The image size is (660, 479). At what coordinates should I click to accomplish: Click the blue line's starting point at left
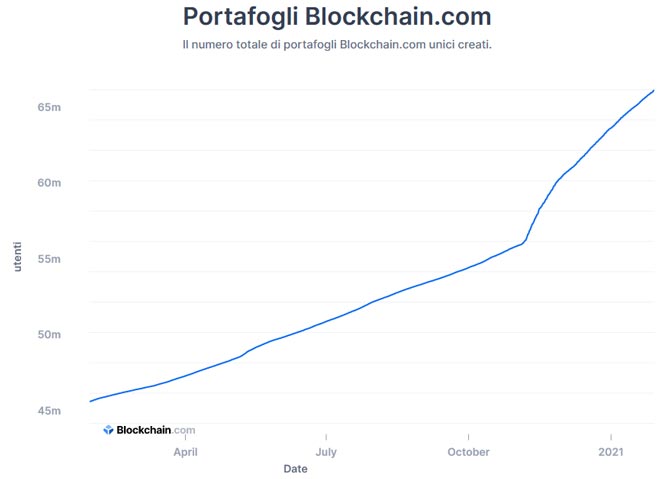[90, 401]
